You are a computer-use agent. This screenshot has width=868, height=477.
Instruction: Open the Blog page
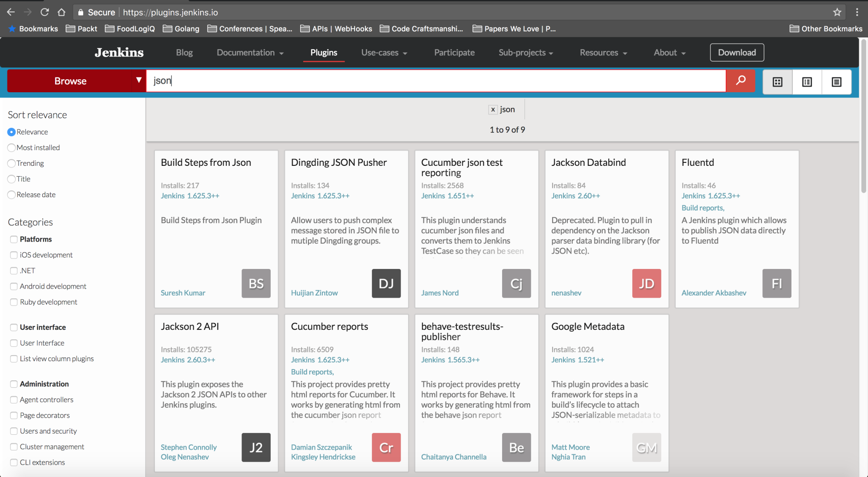click(184, 53)
